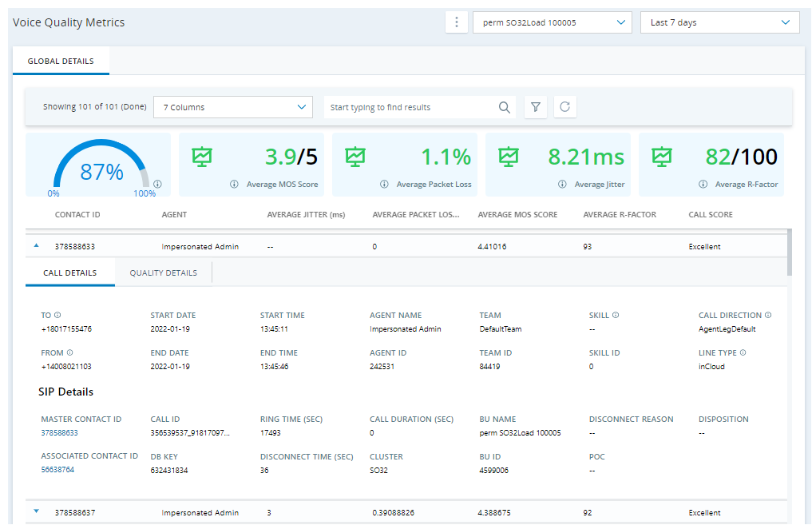Open the three-dot more options menu
The height and width of the screenshot is (529, 812).
(456, 22)
